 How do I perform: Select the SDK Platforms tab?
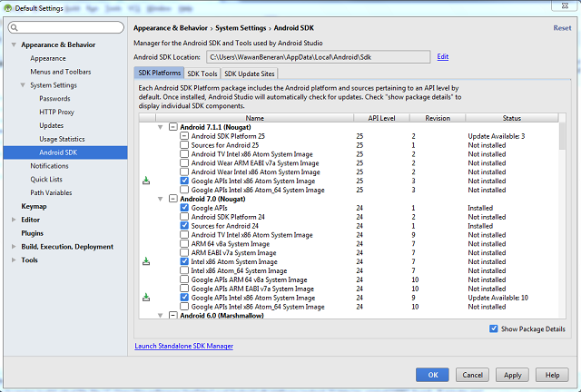[160, 73]
